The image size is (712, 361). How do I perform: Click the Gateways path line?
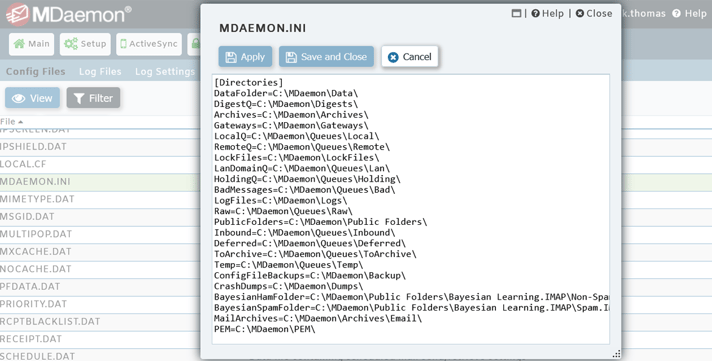pos(291,125)
